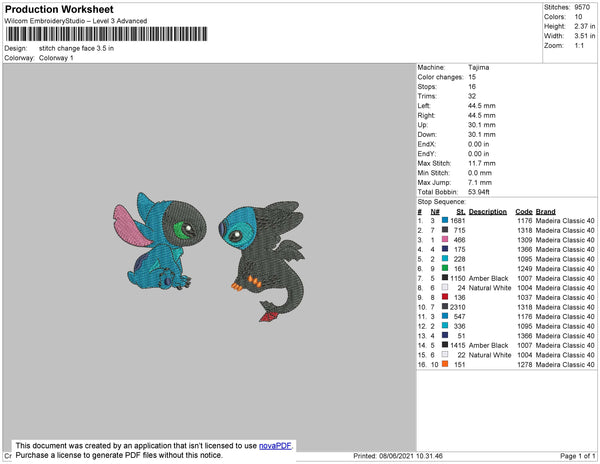The width and height of the screenshot is (600, 464).
Task: Click the Zoom value 1:1
Action: (579, 46)
